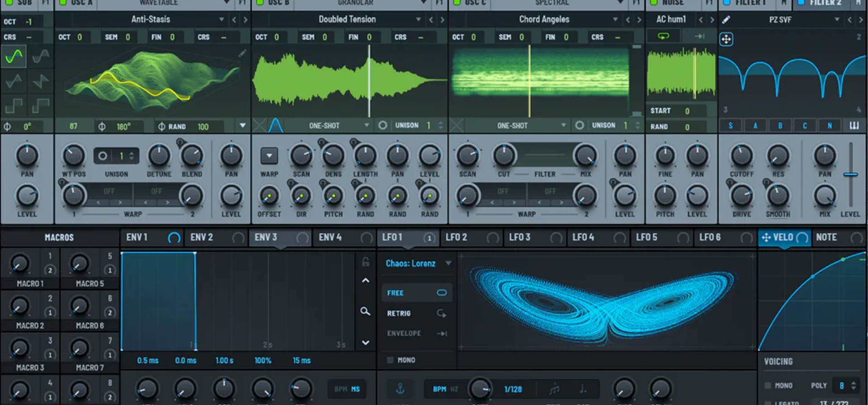Open the Chord Angeles preset dropdown

[x=615, y=19]
